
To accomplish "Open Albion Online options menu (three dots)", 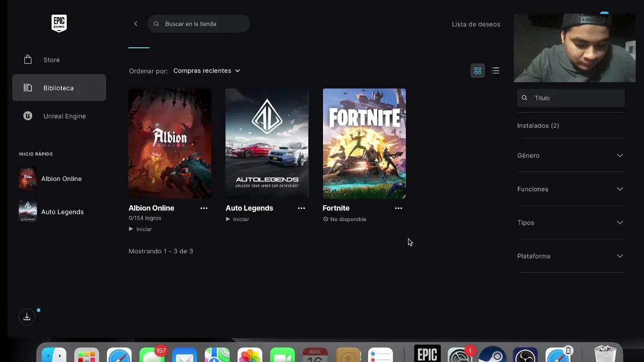I will (204, 208).
